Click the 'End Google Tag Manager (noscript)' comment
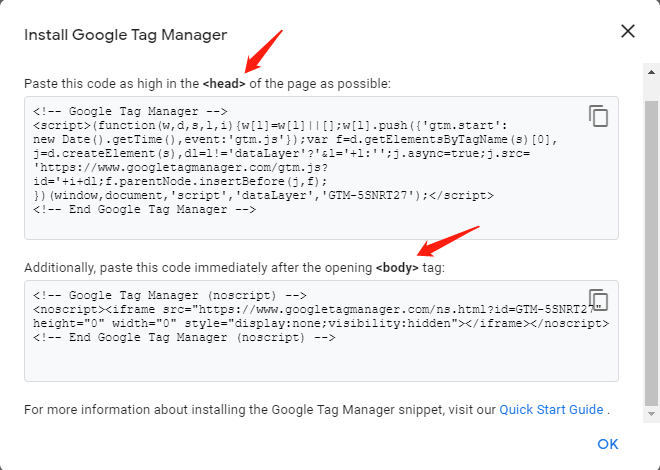This screenshot has height=470, width=660. pyautogui.click(x=184, y=337)
